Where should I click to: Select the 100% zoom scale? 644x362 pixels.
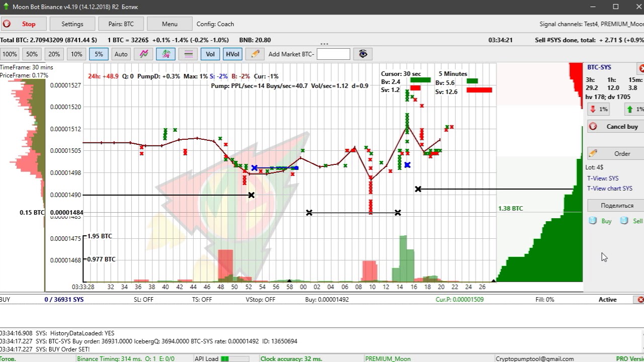coord(10,54)
